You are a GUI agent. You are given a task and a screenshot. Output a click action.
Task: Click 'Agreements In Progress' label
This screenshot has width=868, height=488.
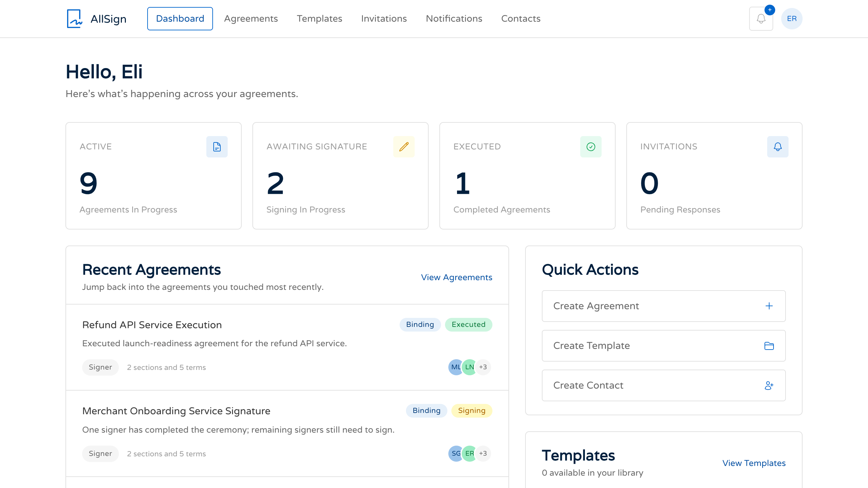tap(128, 209)
